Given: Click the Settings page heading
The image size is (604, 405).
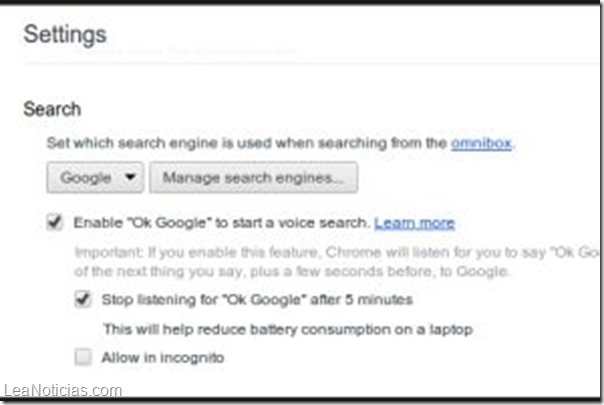Looking at the screenshot, I should click(65, 35).
